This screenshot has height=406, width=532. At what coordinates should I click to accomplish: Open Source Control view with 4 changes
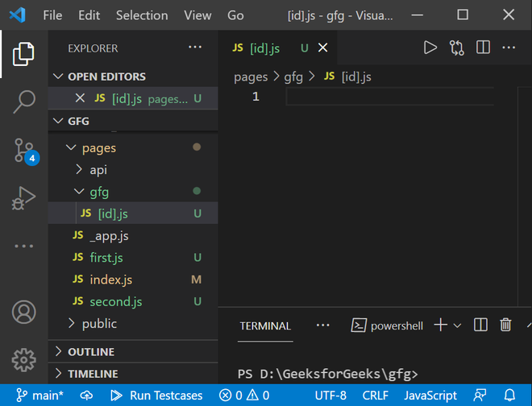(x=24, y=150)
